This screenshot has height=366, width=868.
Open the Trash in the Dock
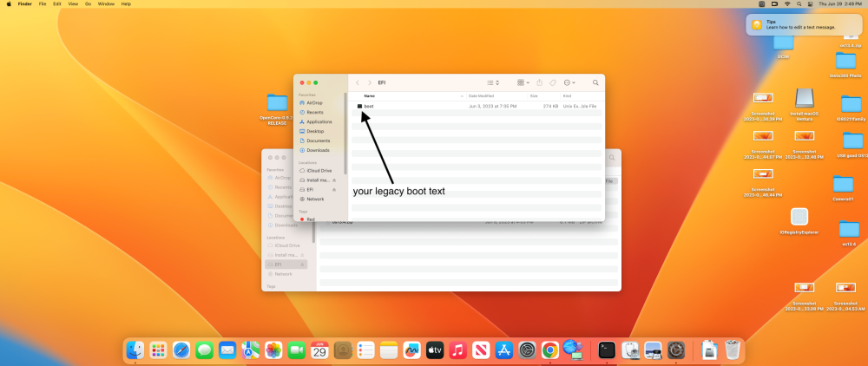click(733, 350)
